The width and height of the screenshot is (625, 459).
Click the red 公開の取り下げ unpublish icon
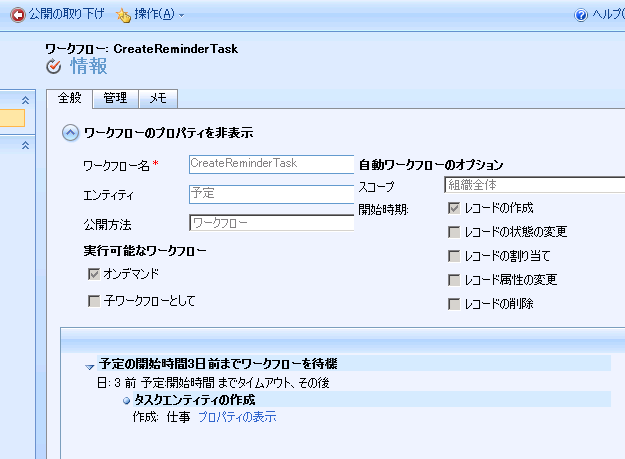[18, 15]
